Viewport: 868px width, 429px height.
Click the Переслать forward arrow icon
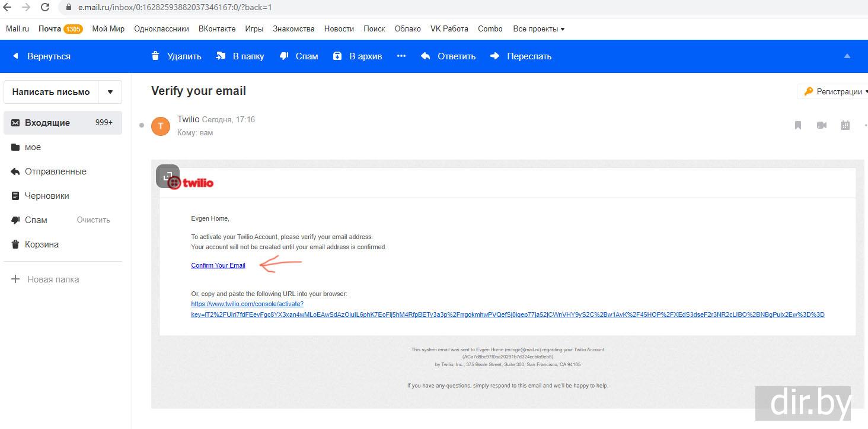click(x=495, y=56)
